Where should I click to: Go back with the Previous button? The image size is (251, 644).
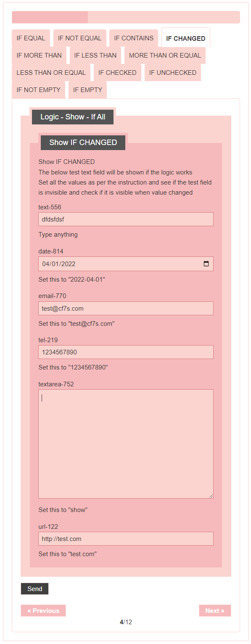point(43,611)
